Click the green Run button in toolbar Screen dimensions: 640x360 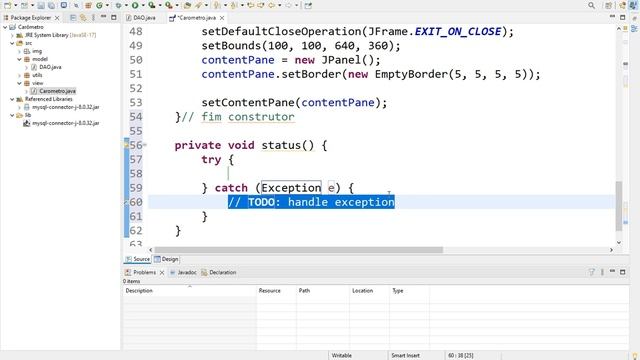(x=135, y=5)
